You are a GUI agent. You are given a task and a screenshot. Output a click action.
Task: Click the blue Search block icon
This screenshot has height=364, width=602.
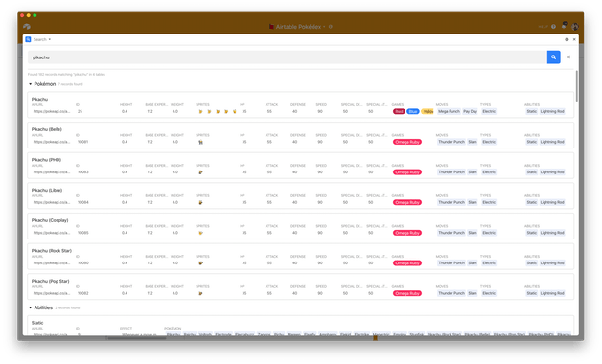(28, 39)
